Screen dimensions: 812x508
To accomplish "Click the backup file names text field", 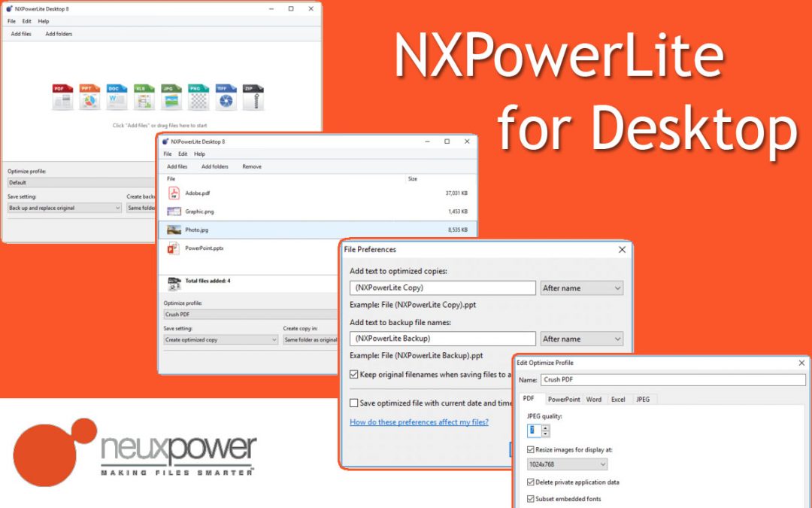I will pyautogui.click(x=443, y=339).
